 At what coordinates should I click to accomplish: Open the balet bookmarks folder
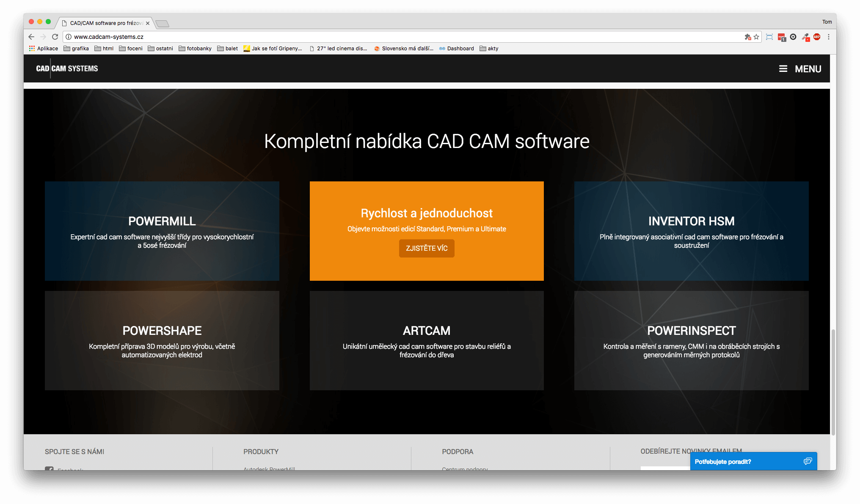pos(228,49)
